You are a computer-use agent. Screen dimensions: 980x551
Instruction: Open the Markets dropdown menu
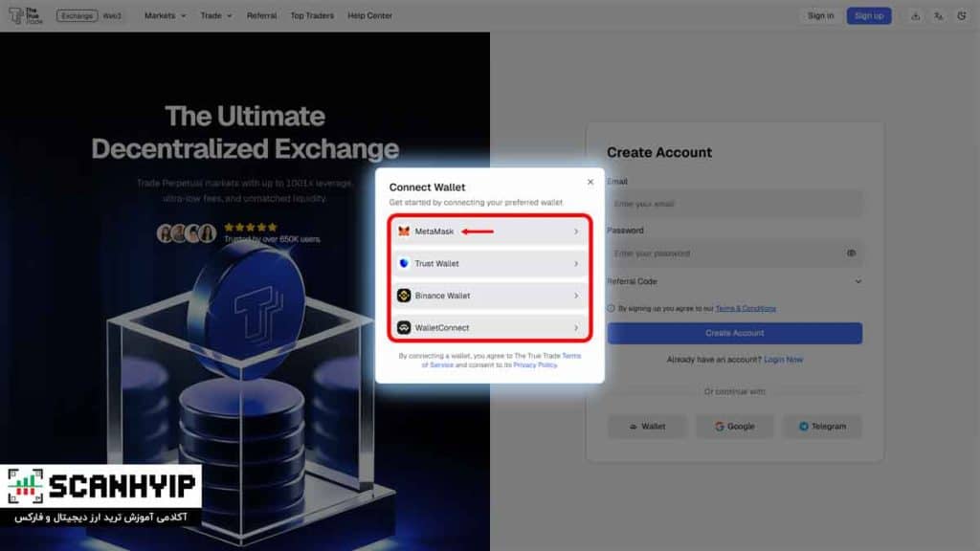(165, 15)
